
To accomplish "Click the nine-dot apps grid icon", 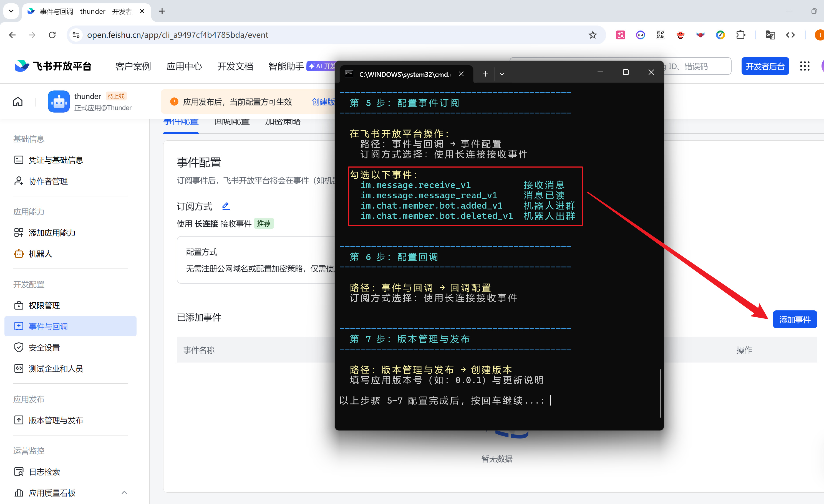I will (x=805, y=66).
